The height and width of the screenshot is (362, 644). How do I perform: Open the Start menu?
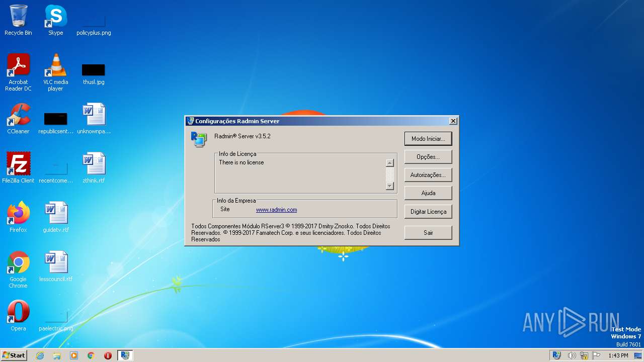(x=14, y=355)
